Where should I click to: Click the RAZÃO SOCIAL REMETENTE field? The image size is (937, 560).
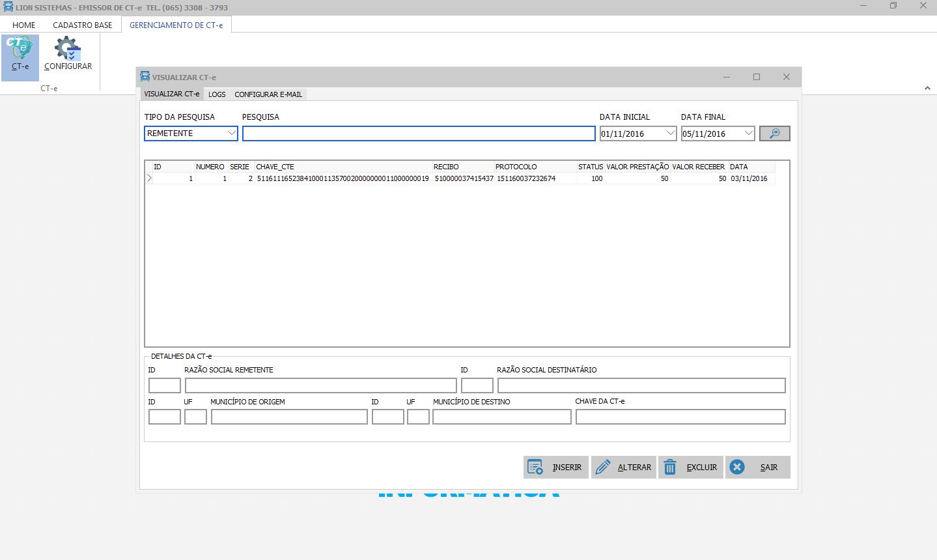pos(321,385)
